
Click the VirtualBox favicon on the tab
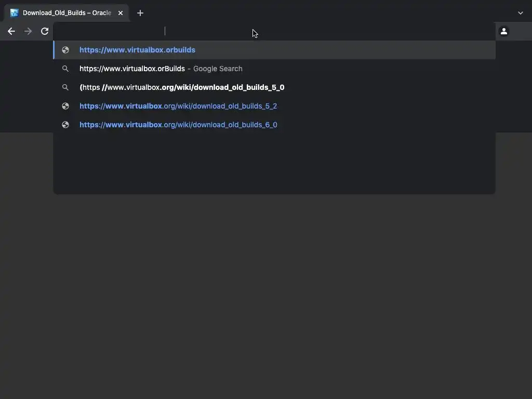(x=14, y=13)
